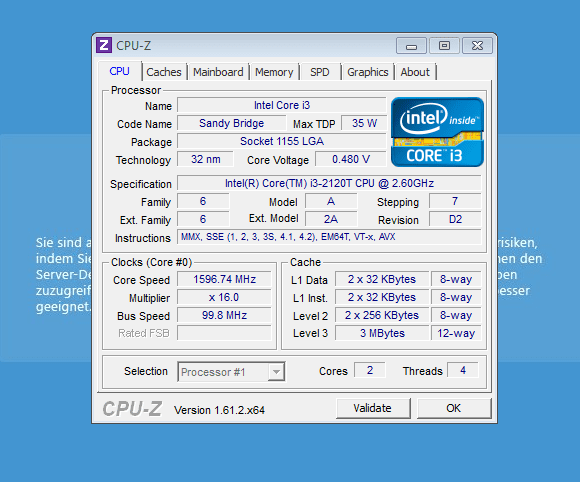The width and height of the screenshot is (580, 482).
Task: Click the L1 Inst. size 2 x 32 KBytes
Action: (x=382, y=297)
